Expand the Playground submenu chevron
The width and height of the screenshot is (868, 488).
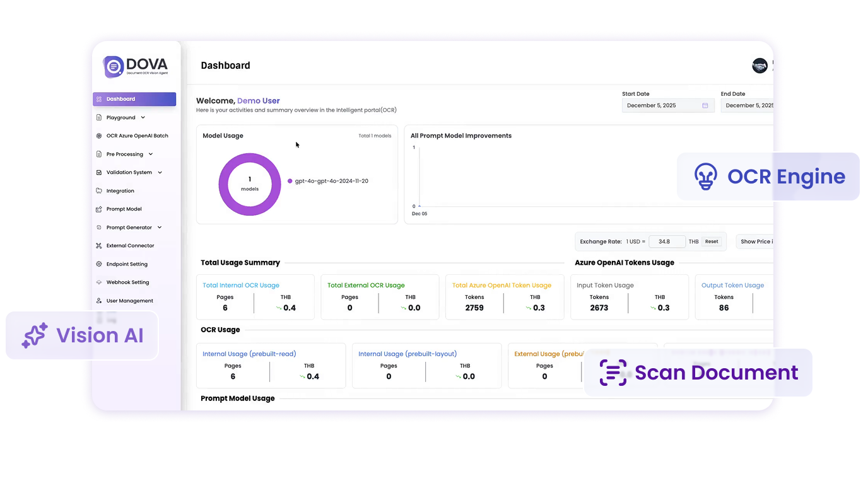point(143,117)
